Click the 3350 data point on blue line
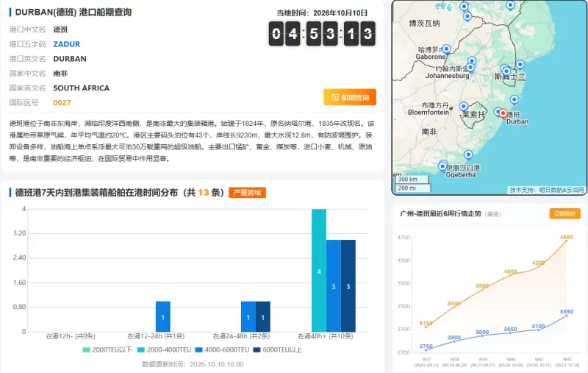Screen dimensions: 588x373 [566, 315]
